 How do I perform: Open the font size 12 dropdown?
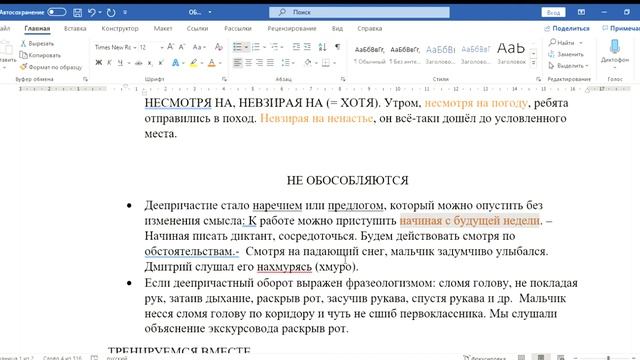click(162, 47)
